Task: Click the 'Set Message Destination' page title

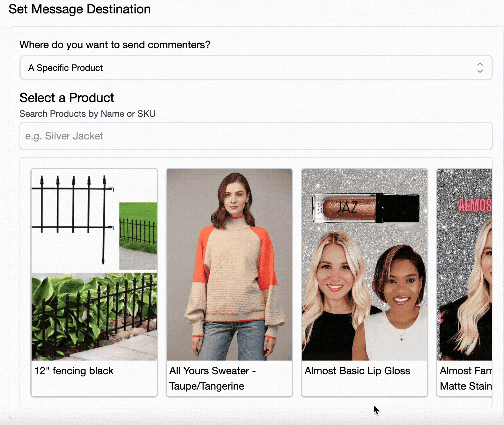Action: [x=79, y=9]
